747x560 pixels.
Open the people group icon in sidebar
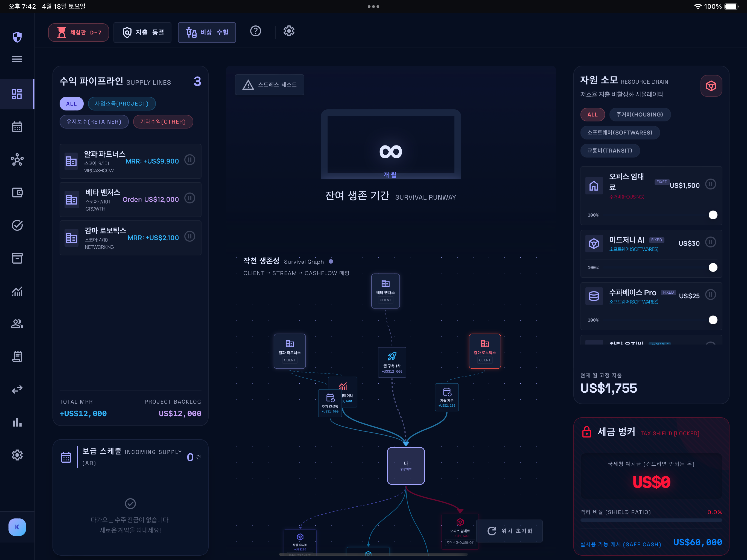click(x=17, y=323)
